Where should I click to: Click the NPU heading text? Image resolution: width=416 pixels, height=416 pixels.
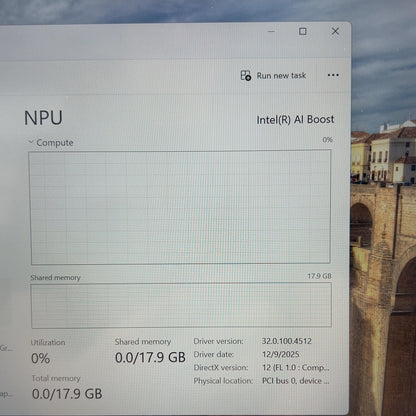pyautogui.click(x=43, y=118)
